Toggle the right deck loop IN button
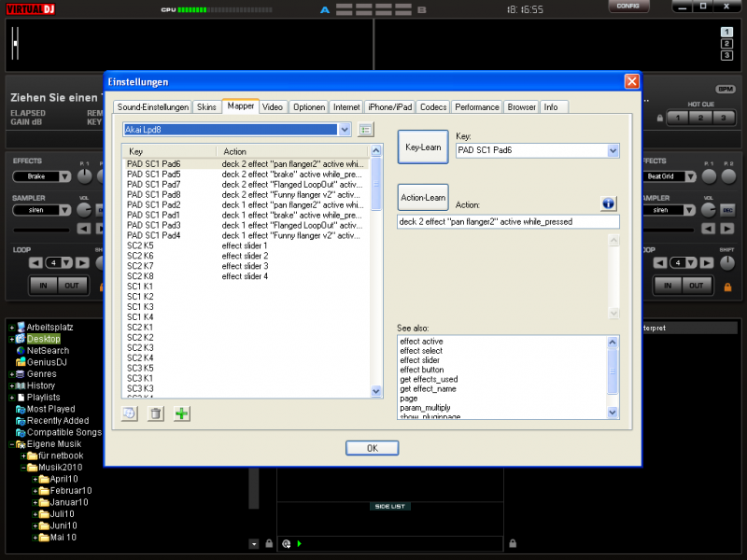Viewport: 747px width, 560px height. click(668, 286)
